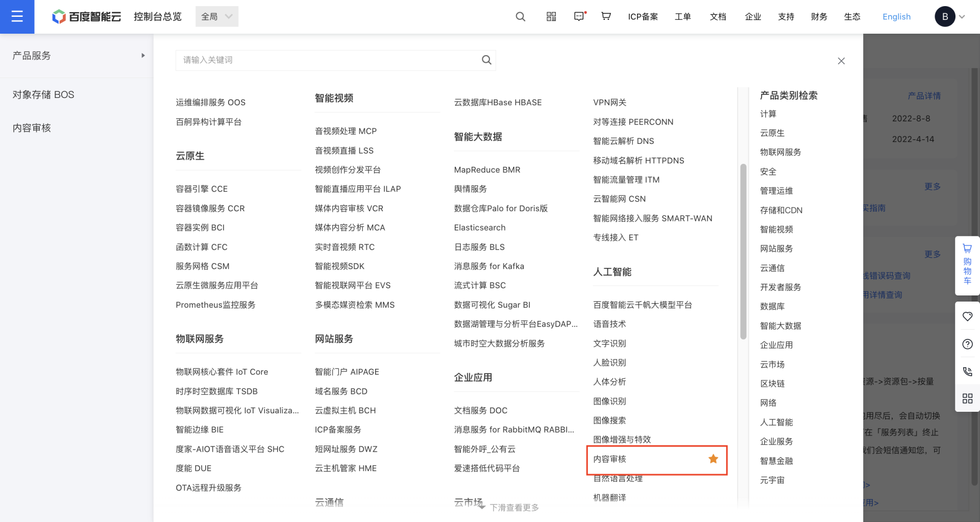Switch language to English
The width and height of the screenshot is (980, 522).
pos(896,17)
